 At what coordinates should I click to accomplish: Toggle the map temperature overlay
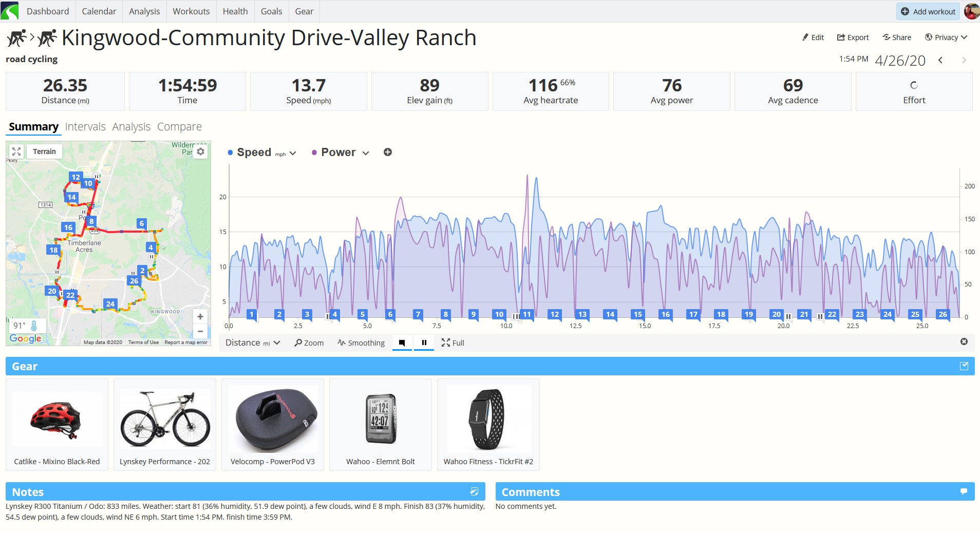coord(27,326)
